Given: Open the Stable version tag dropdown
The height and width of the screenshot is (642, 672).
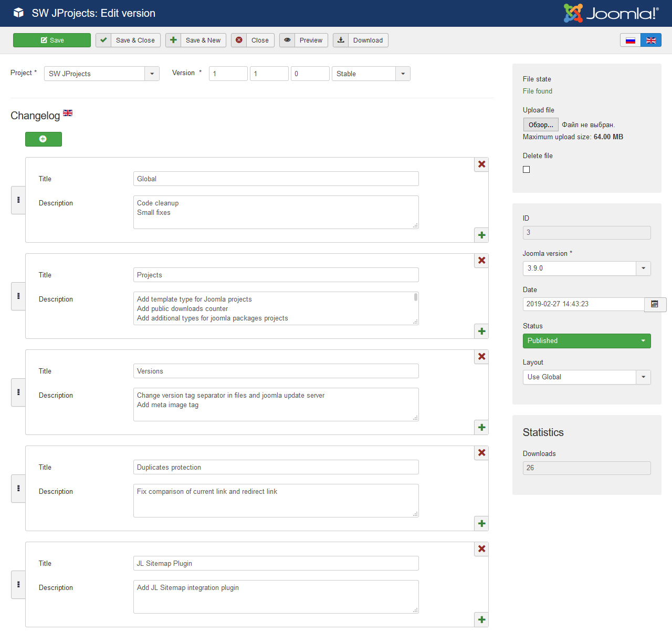Looking at the screenshot, I should tap(371, 74).
